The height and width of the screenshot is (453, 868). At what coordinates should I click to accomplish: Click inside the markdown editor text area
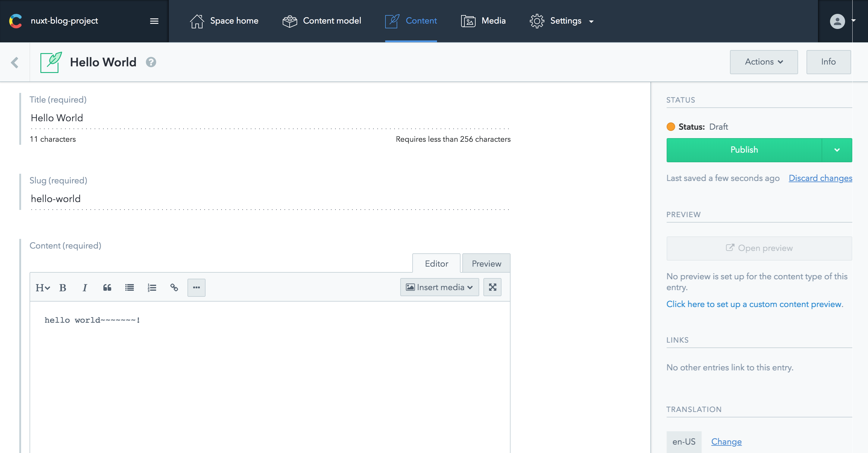(270, 377)
